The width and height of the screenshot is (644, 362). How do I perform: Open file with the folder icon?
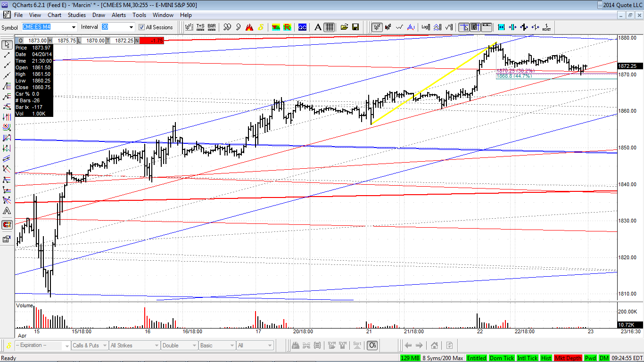[x=344, y=27]
